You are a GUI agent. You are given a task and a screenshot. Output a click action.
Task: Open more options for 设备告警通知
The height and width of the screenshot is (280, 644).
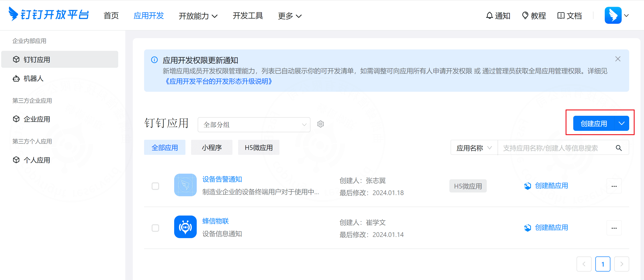614,186
